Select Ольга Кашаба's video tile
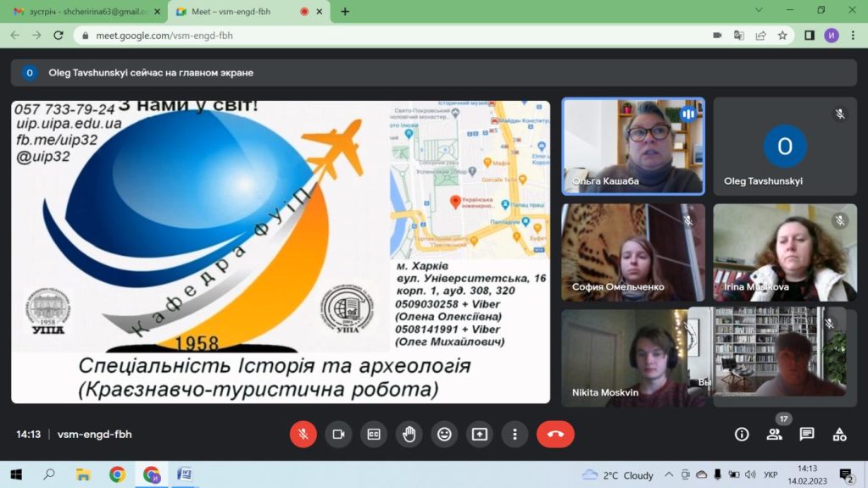 633,146
